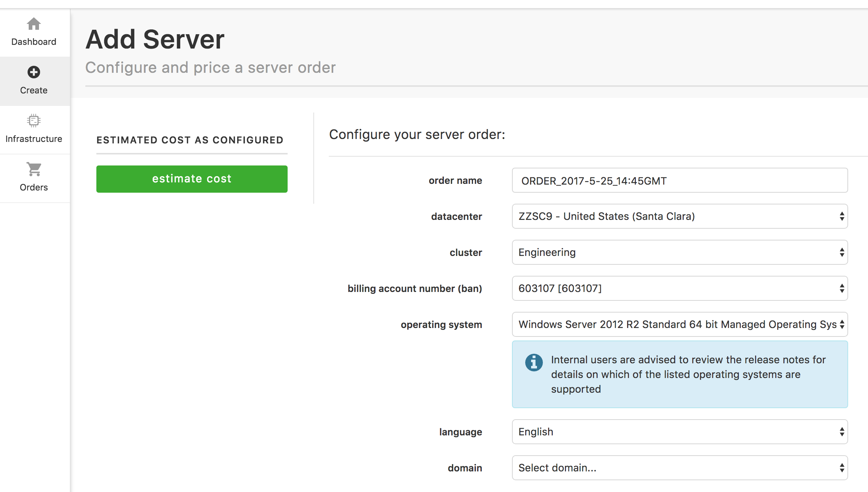868x492 pixels.
Task: Click the Orders shopping cart icon
Action: pos(34,169)
